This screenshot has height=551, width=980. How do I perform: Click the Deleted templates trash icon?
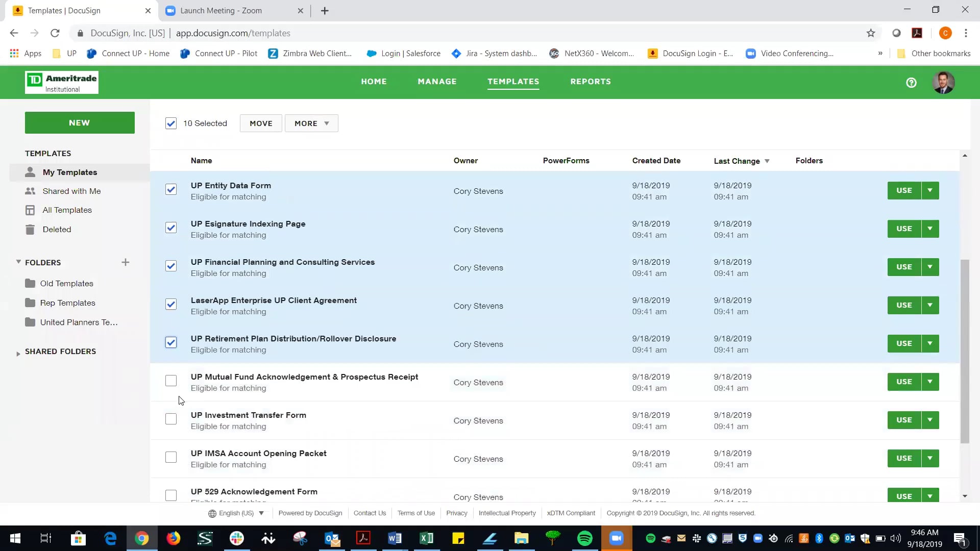click(x=31, y=229)
